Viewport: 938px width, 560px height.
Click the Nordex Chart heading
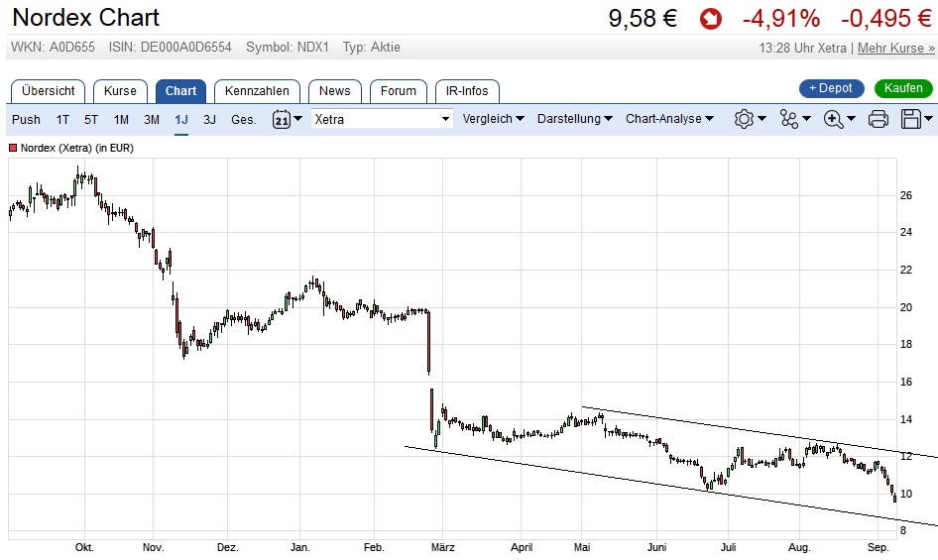tap(86, 18)
